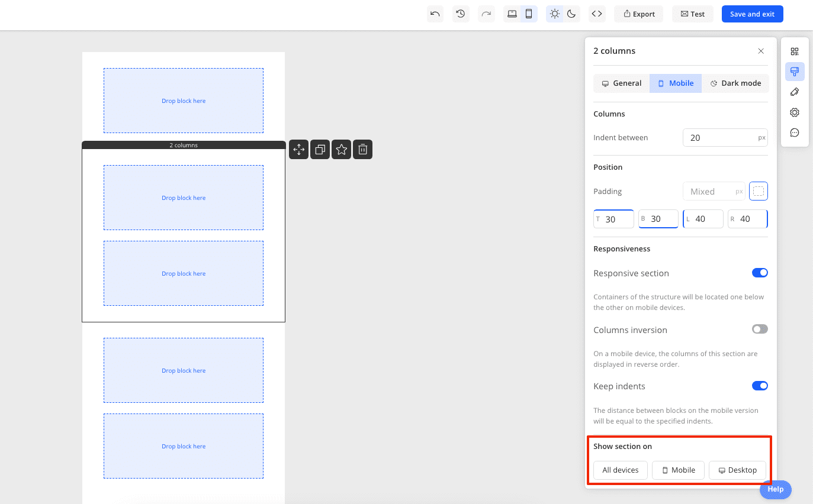813x504 pixels.
Task: Open the comments chat bubble icon
Action: pos(795,133)
